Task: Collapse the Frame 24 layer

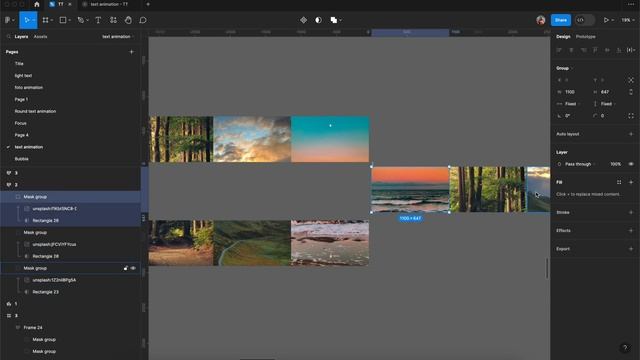Action: 18,328
